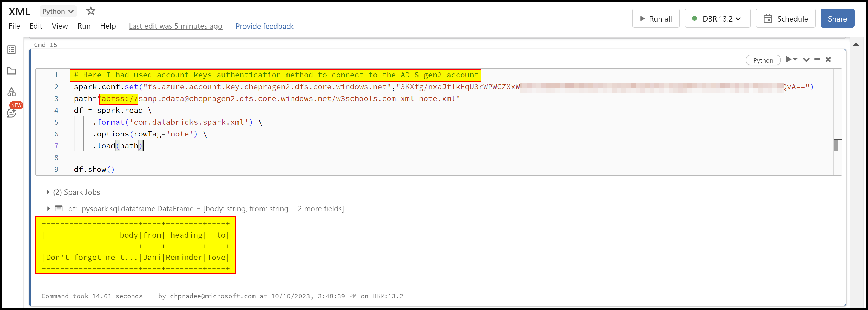
Task: Run the current cell with the play icon
Action: (x=789, y=59)
